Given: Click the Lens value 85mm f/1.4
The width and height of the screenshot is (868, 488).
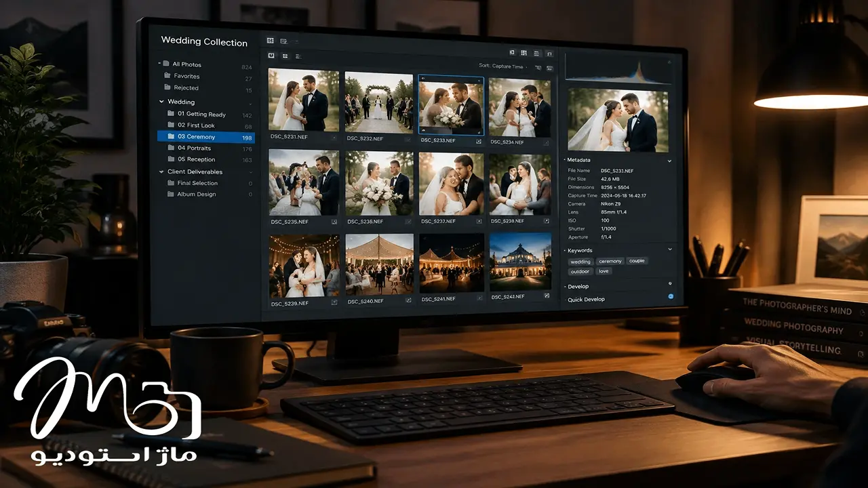Looking at the screenshot, I should tap(614, 212).
